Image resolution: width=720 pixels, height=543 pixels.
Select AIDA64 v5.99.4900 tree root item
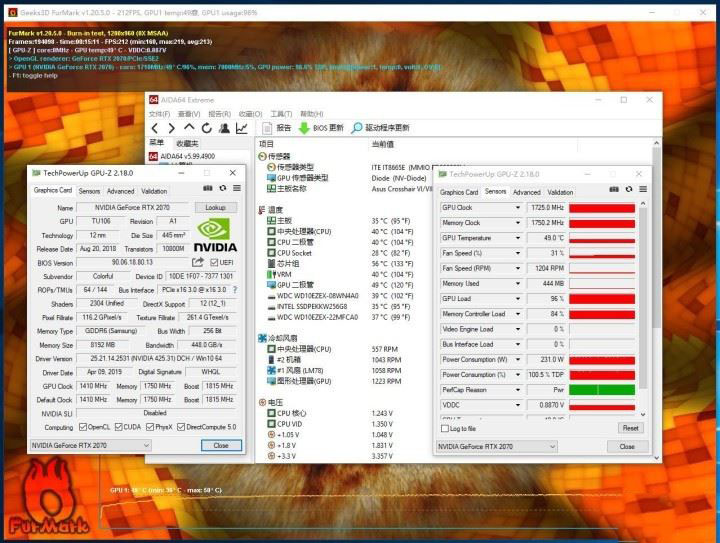(x=182, y=157)
